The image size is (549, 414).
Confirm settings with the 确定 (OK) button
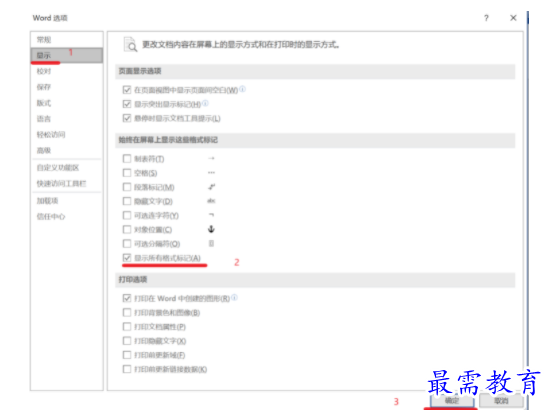click(x=452, y=400)
